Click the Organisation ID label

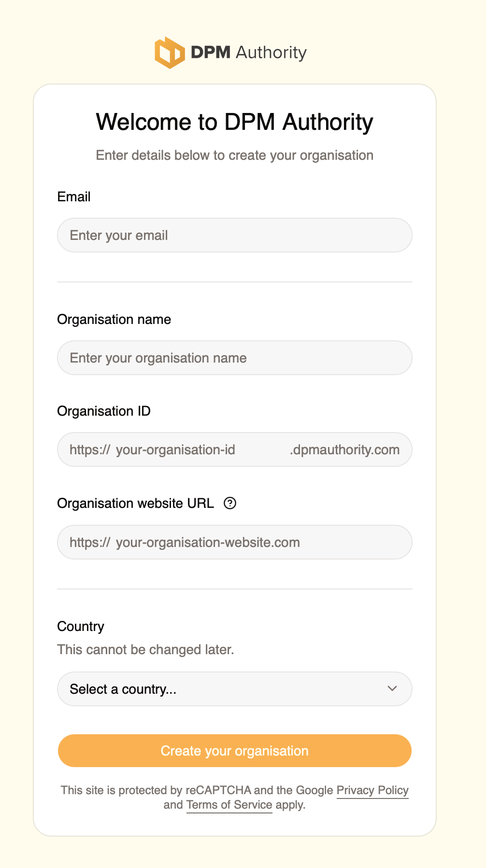pyautogui.click(x=103, y=411)
